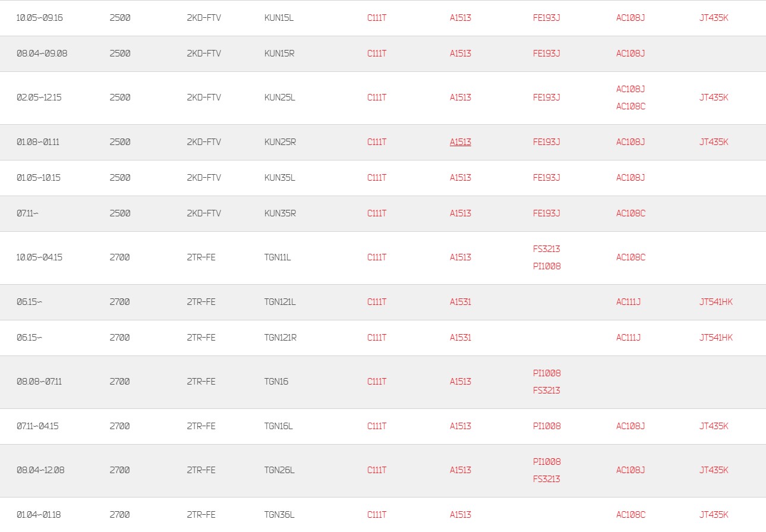Open FE193J link in KUN35L row
This screenshot has height=532, width=766.
[x=547, y=178]
